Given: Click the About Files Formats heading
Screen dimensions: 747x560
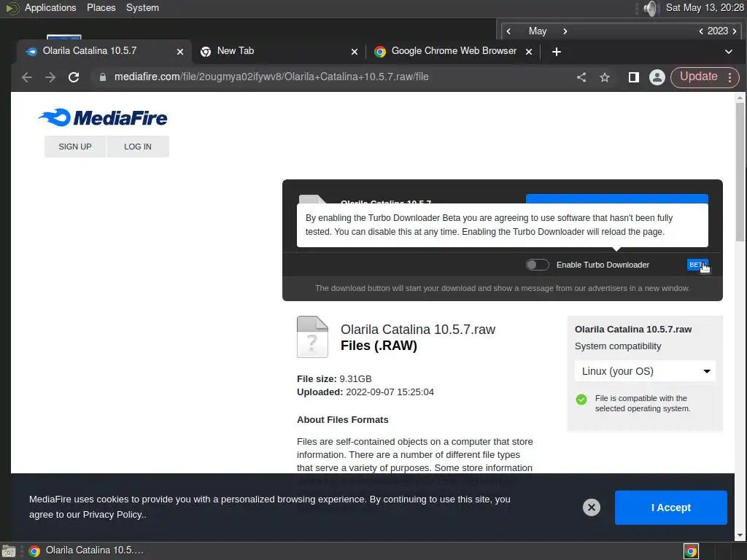Looking at the screenshot, I should point(343,420).
